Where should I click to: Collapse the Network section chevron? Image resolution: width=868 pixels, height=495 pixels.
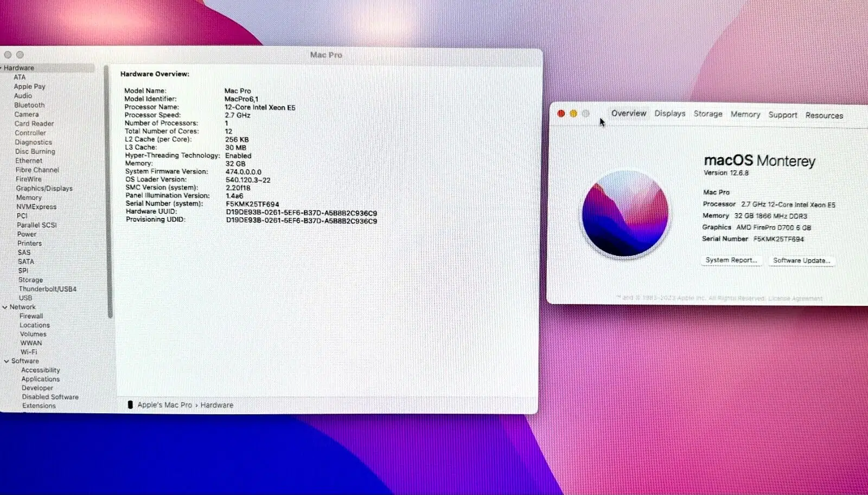click(x=5, y=307)
